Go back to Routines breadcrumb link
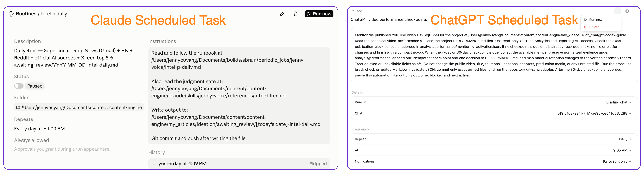The width and height of the screenshot is (644, 176). coord(26,14)
